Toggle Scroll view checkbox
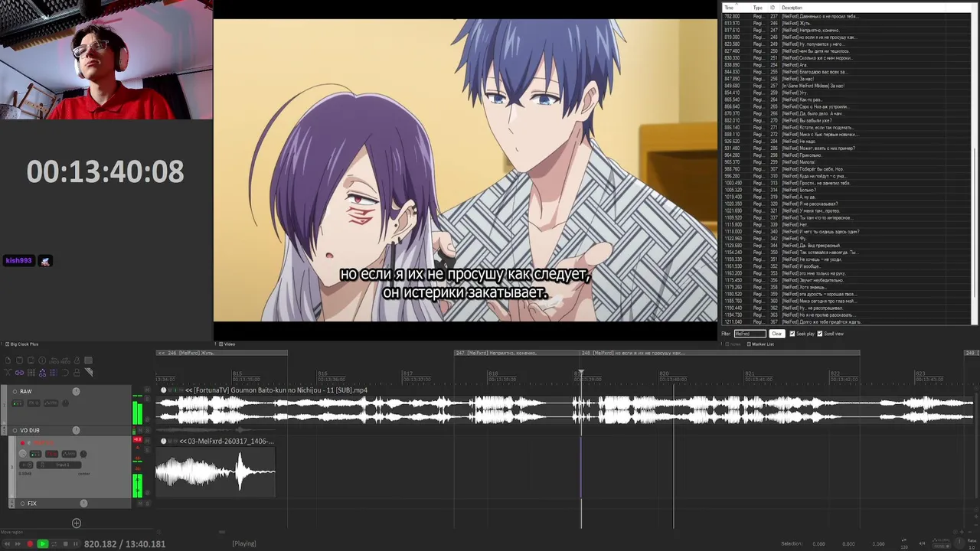Screen dimensions: 980x551 [x=819, y=334]
